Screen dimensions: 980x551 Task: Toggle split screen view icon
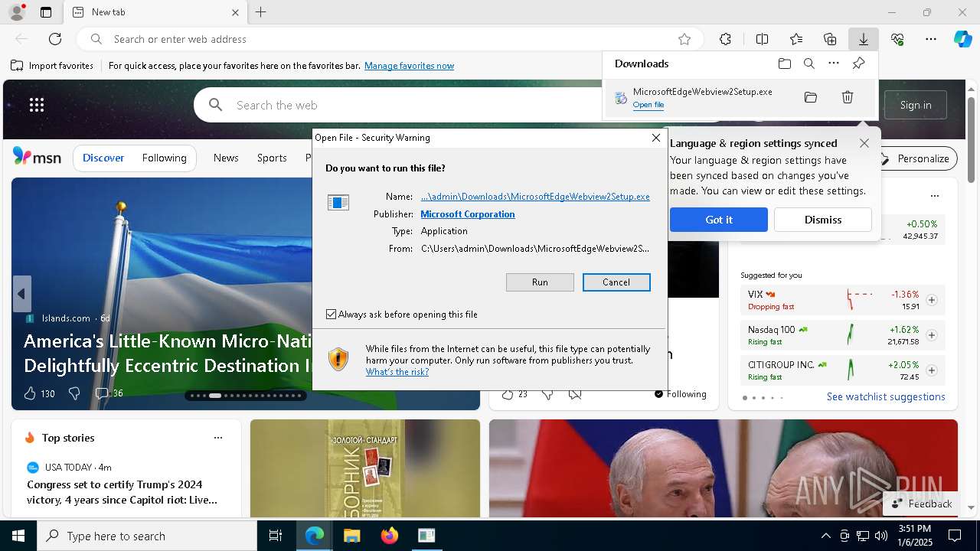(762, 39)
